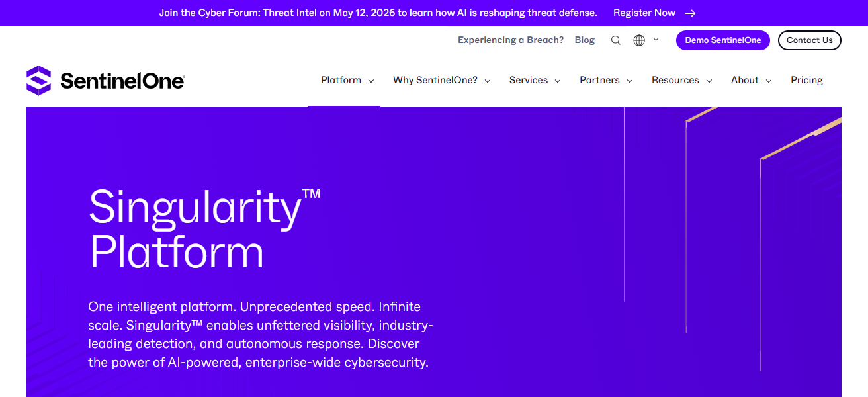
Task: Expand the About menu
Action: point(751,80)
